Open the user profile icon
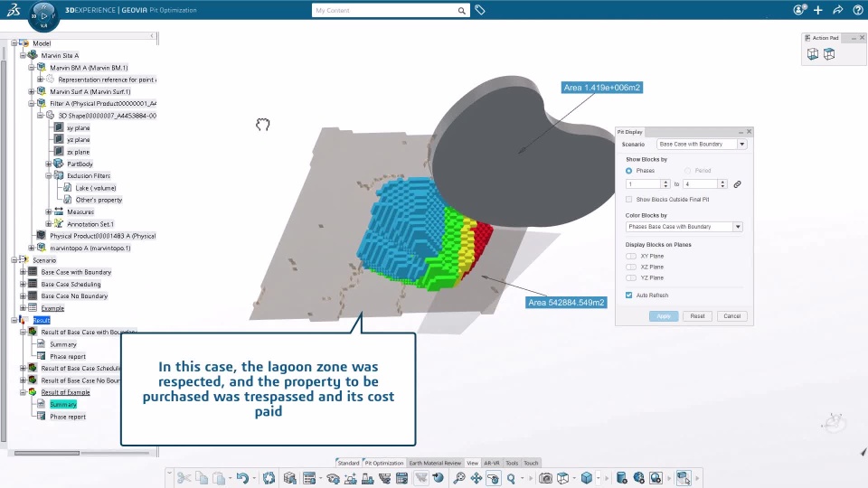 coord(799,10)
